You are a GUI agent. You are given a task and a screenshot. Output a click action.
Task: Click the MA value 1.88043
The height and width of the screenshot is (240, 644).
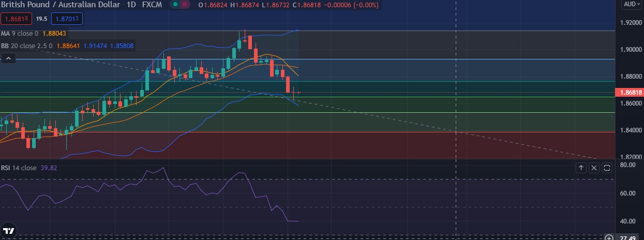54,34
